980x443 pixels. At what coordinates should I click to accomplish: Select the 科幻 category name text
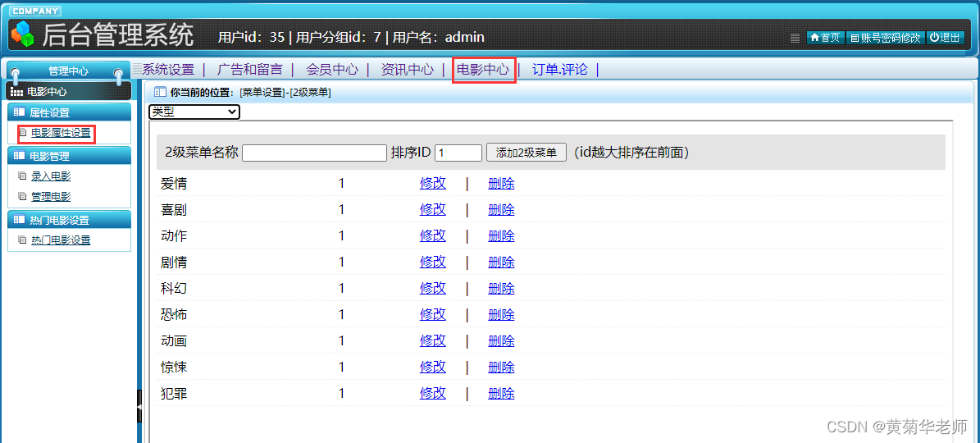point(174,289)
